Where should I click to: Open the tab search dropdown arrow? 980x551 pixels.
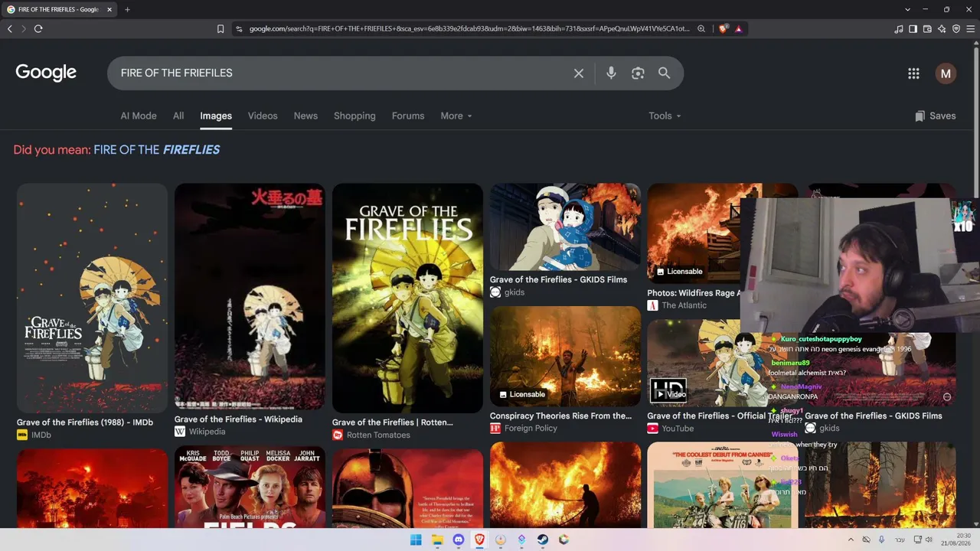pos(907,9)
